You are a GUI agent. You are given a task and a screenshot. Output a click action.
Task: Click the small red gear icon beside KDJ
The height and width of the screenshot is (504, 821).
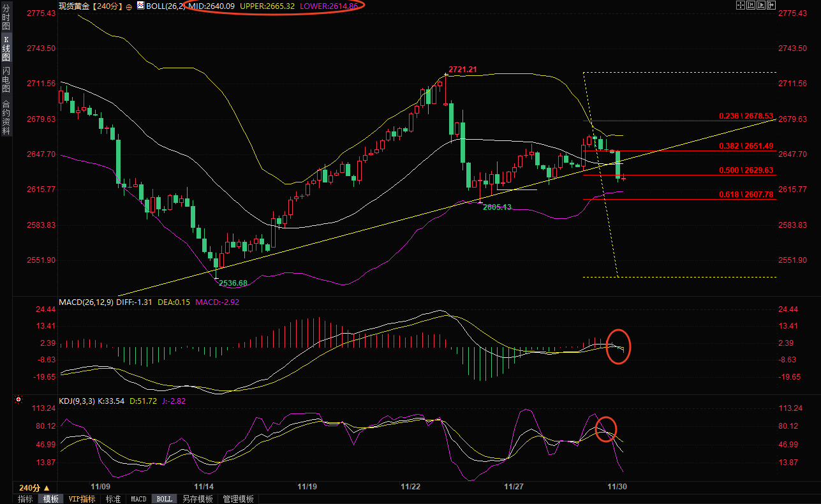pos(18,399)
